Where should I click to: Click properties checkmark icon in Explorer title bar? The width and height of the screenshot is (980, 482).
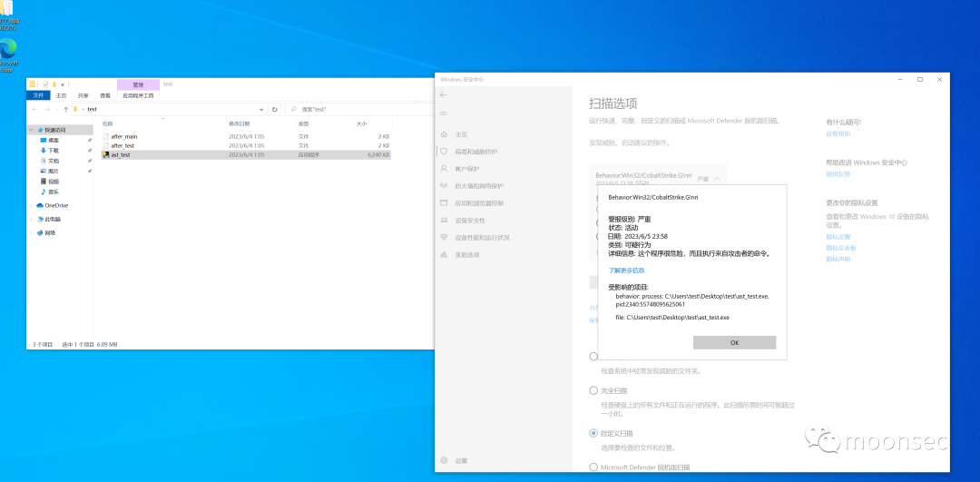pyautogui.click(x=45, y=84)
